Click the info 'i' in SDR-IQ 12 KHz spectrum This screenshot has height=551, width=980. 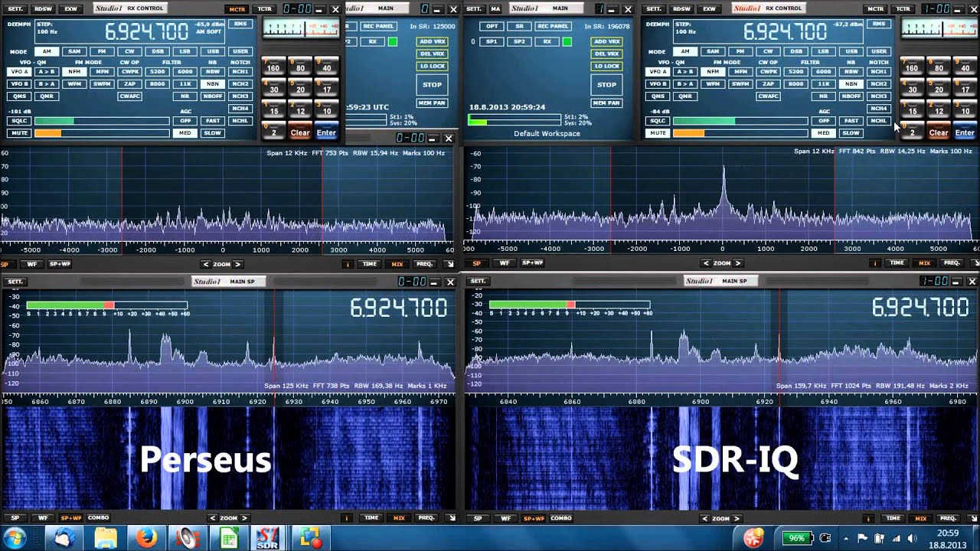coord(875,263)
